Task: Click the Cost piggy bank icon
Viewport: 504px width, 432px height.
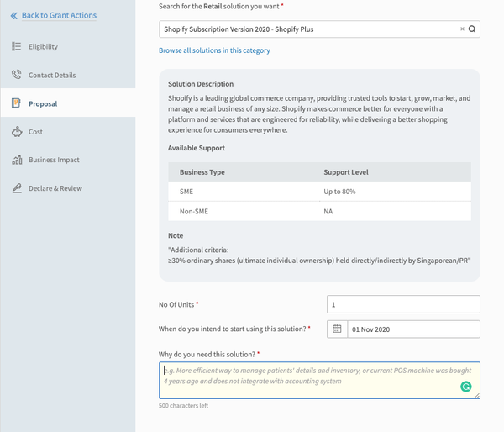Action: [17, 132]
